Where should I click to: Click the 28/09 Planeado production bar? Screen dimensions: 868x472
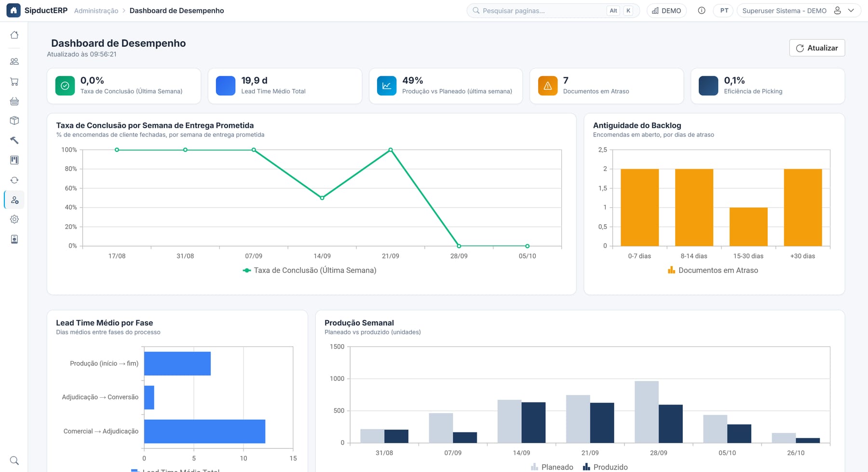[x=647, y=412]
